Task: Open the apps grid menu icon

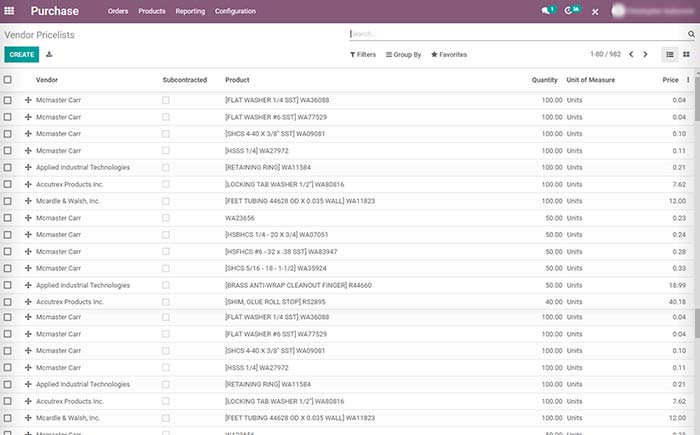Action: click(x=11, y=11)
